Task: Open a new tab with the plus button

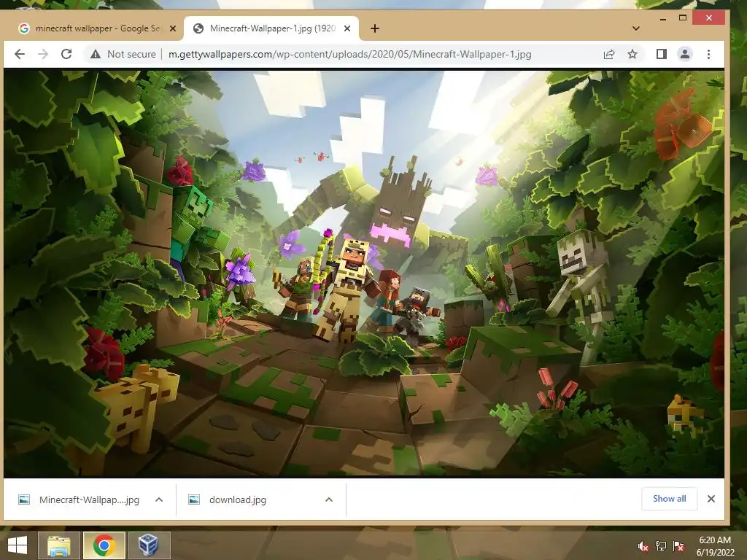Action: [375, 28]
